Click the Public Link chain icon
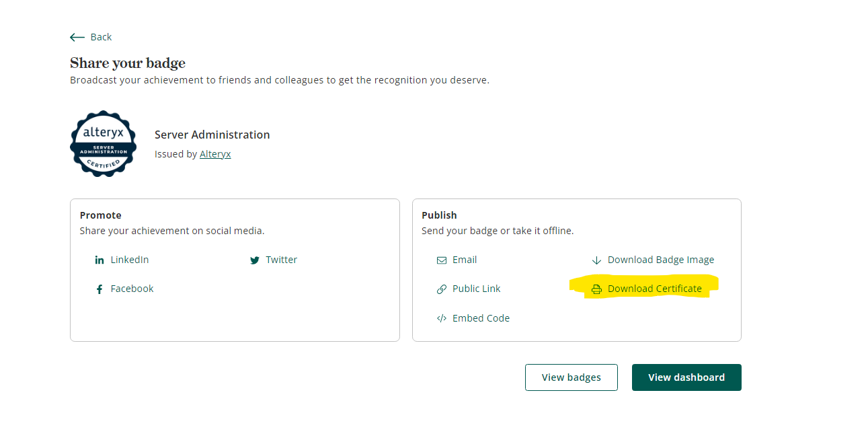 441,289
